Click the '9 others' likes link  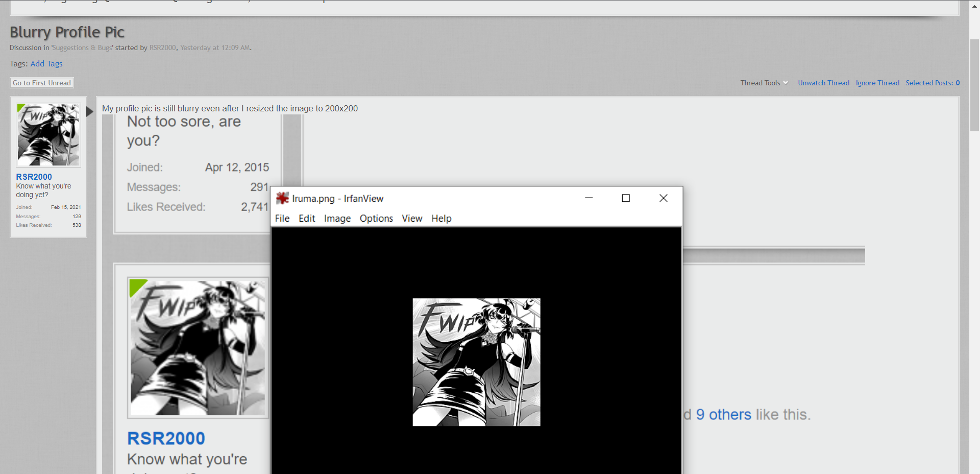[723, 414]
